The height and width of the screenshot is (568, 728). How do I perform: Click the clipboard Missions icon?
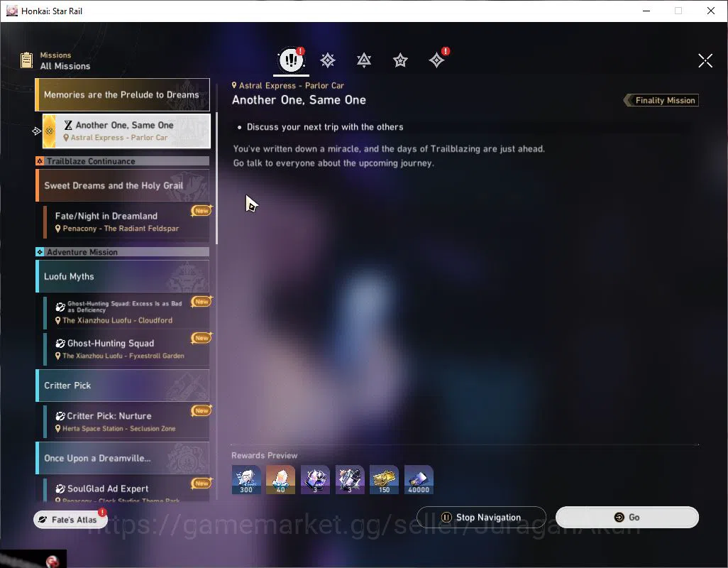pos(26,60)
